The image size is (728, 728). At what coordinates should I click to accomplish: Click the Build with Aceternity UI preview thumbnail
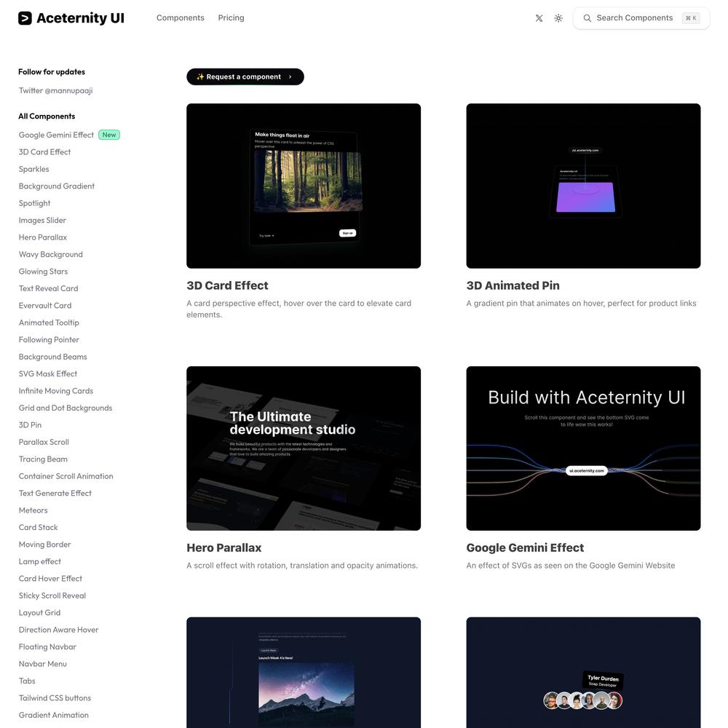pos(583,448)
